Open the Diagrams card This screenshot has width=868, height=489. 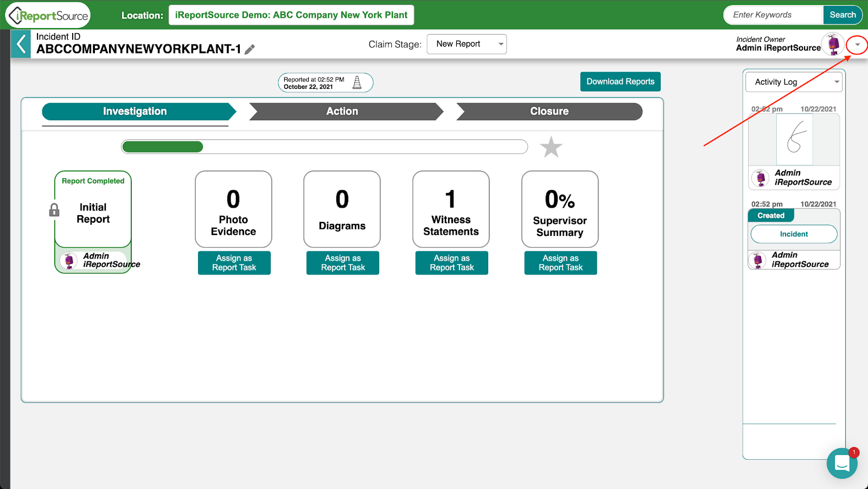click(x=342, y=209)
